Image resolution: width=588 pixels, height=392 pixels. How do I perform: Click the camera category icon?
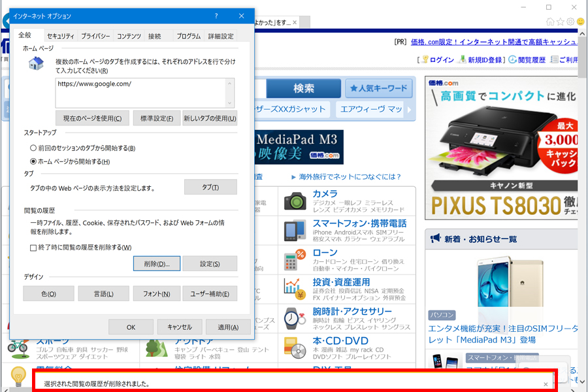pos(295,201)
